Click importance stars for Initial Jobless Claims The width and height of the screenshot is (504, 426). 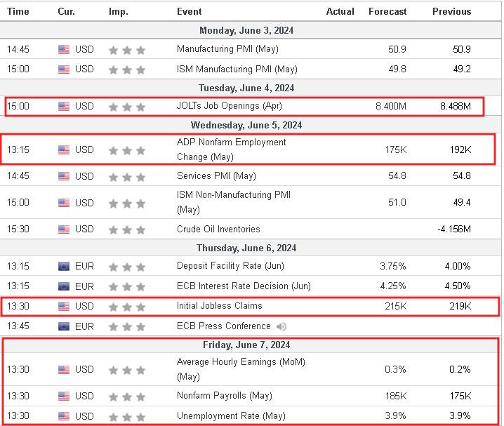(127, 307)
